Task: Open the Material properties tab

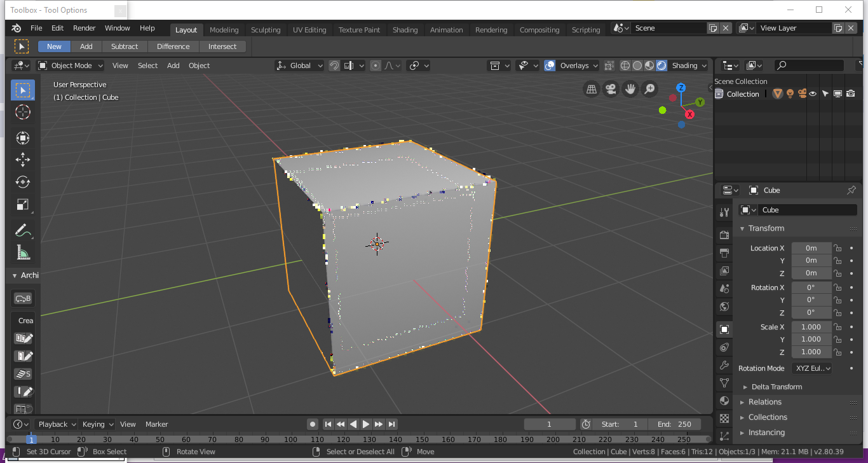Action: [724, 401]
